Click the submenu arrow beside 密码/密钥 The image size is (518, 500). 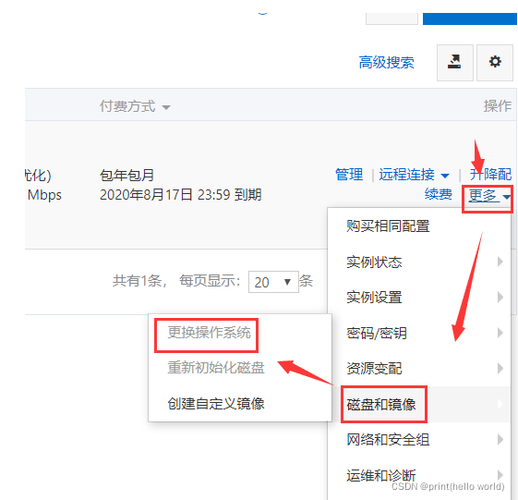500,333
